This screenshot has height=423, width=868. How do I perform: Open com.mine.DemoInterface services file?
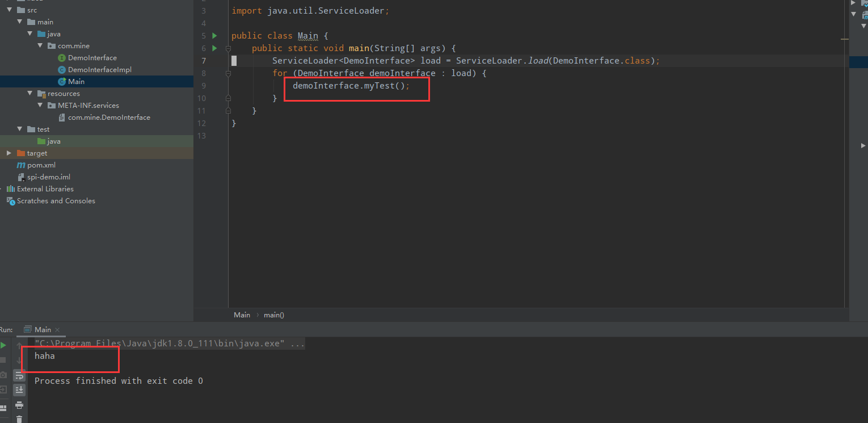click(109, 118)
